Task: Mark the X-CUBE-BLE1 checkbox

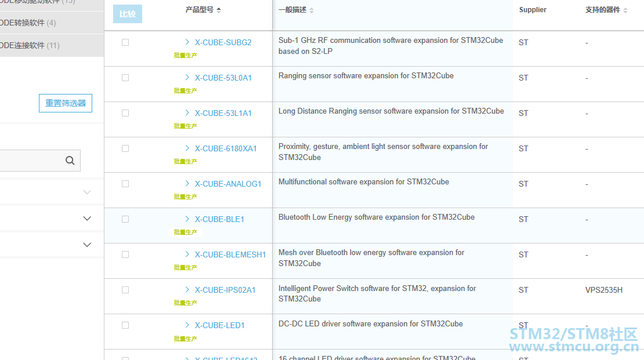Action: (125, 219)
